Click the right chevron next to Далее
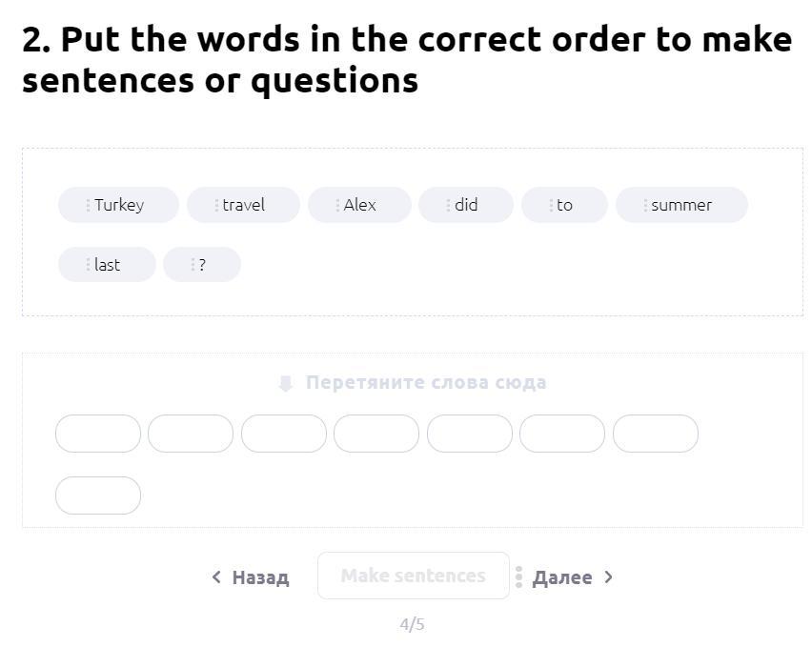The image size is (812, 647). [x=609, y=576]
